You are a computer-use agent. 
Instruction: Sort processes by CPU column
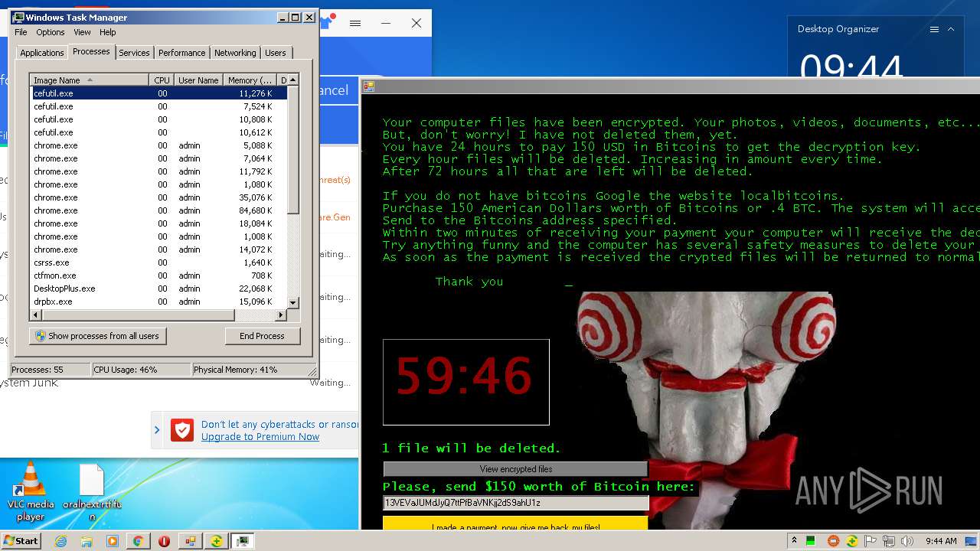coord(162,80)
